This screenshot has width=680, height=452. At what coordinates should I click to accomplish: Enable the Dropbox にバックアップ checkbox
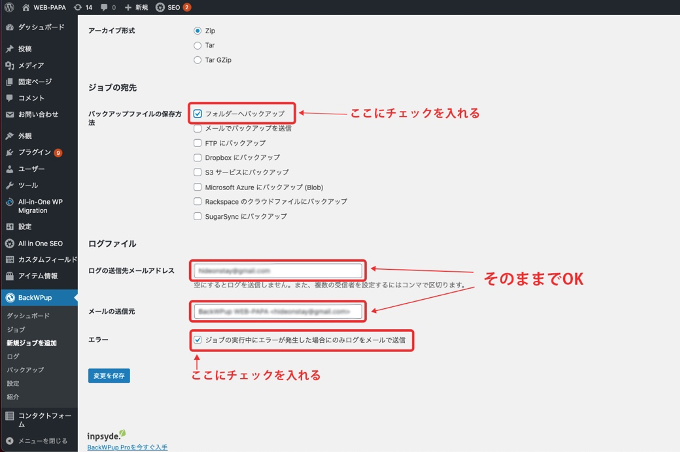coord(198,157)
